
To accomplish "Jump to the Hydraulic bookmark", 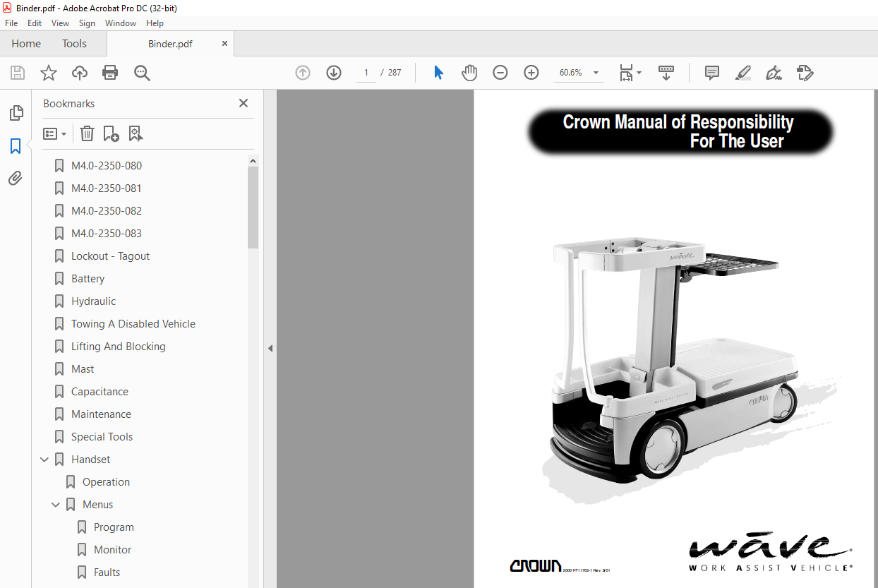I will click(94, 301).
